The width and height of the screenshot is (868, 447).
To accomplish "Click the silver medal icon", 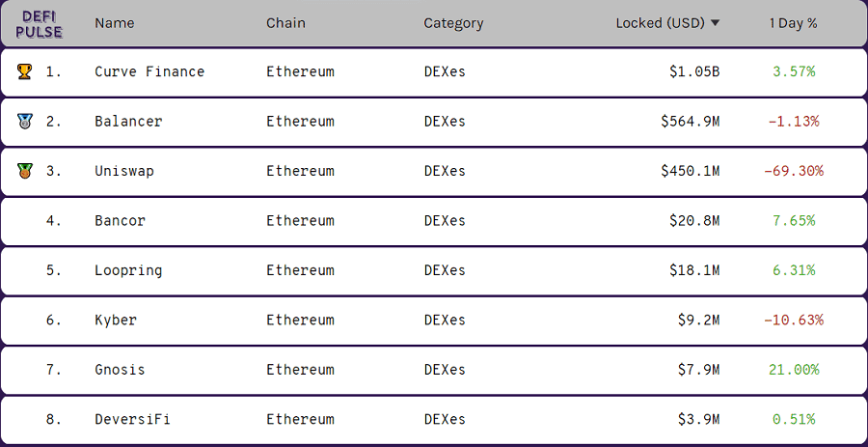I will coord(24,122).
